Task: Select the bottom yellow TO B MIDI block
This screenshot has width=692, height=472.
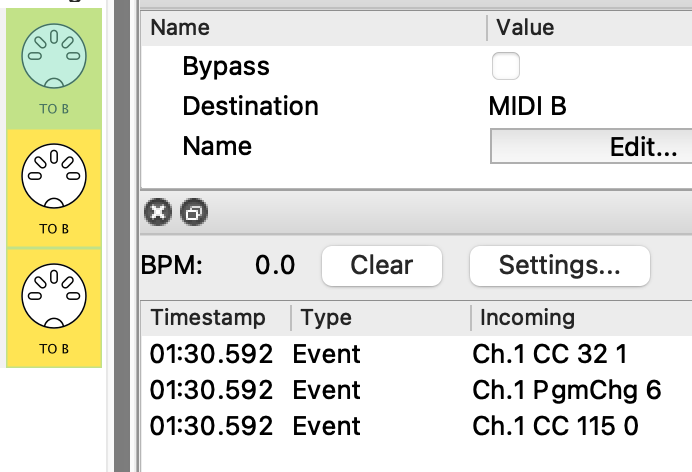Action: 54,306
